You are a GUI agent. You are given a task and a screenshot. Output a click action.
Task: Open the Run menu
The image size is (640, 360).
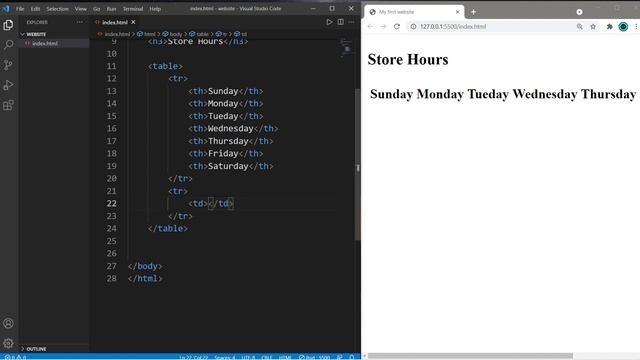111,9
